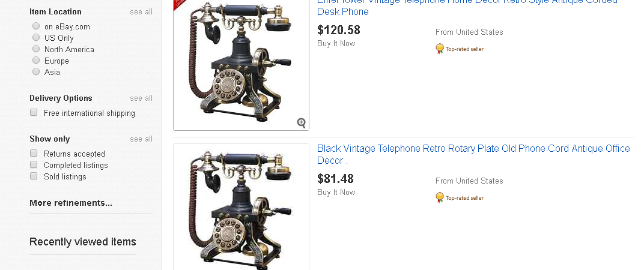This screenshot has width=644, height=270.
Task: Check the Returns accepted box
Action: [34, 154]
